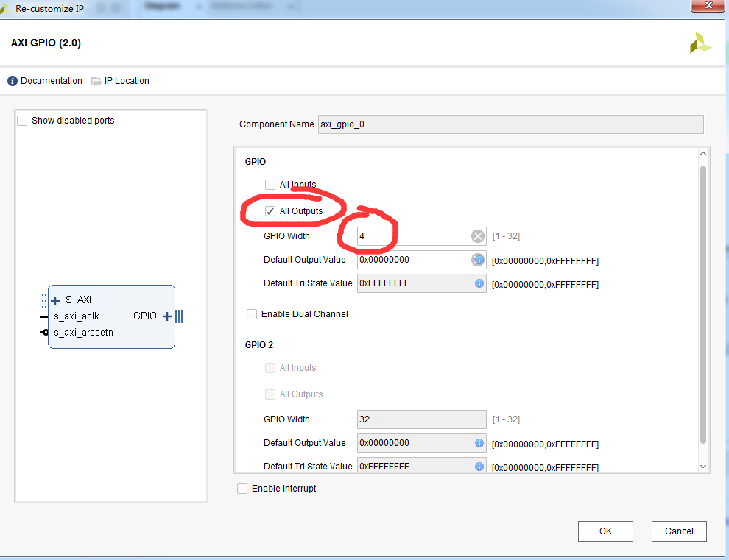
Task: Expand the S_AXI interface plus icon
Action: pyautogui.click(x=55, y=301)
